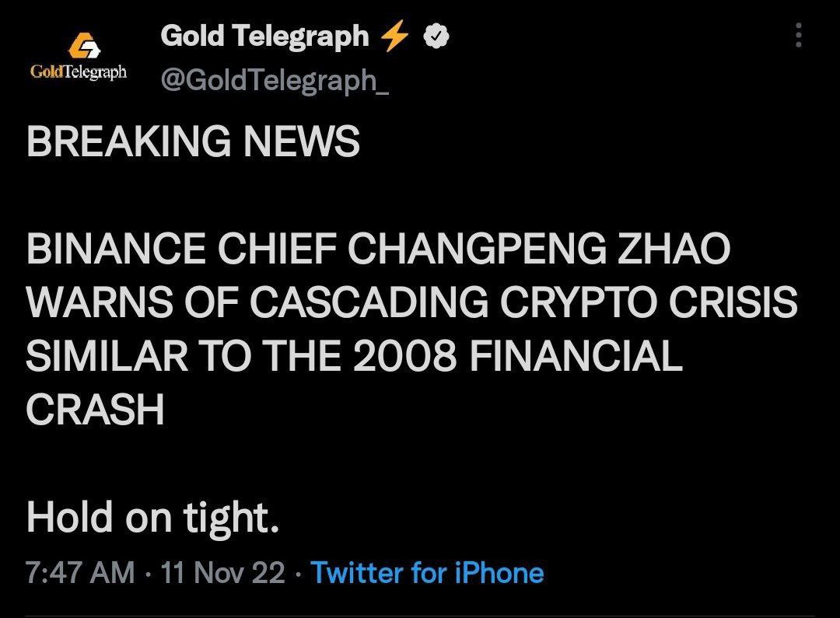This screenshot has width=840, height=618.
Task: Click the 2008 FINANCIAL text
Action: pos(517,355)
